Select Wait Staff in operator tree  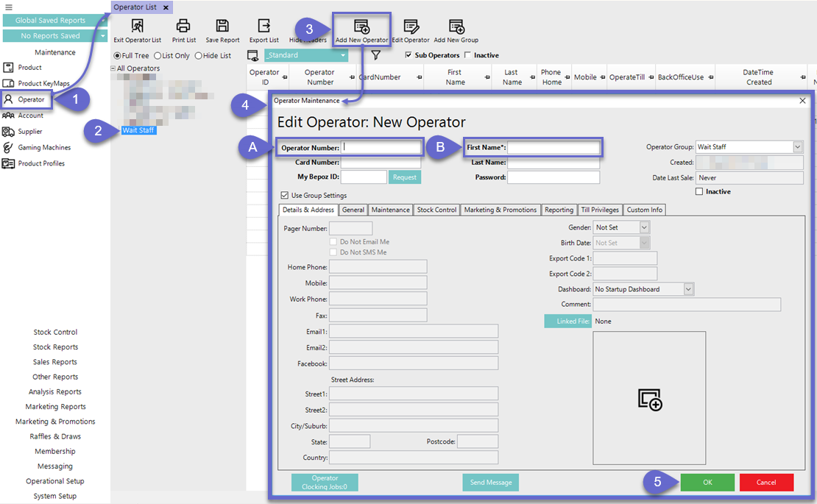click(x=139, y=130)
